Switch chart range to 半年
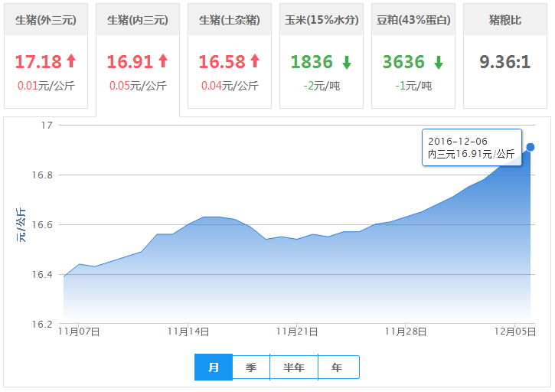Viewport: 555px width, 392px height. pyautogui.click(x=294, y=367)
